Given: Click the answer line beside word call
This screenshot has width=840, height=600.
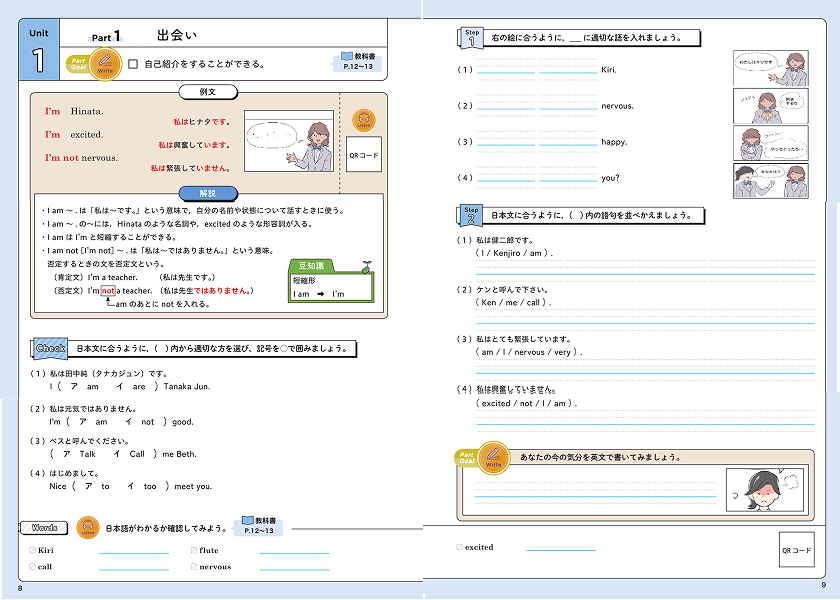Looking at the screenshot, I should point(134,569).
